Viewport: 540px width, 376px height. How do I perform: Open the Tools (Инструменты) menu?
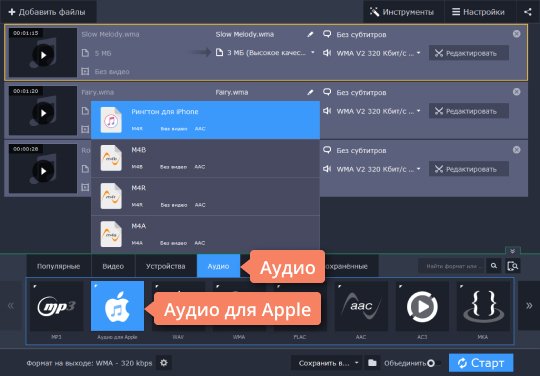(403, 12)
